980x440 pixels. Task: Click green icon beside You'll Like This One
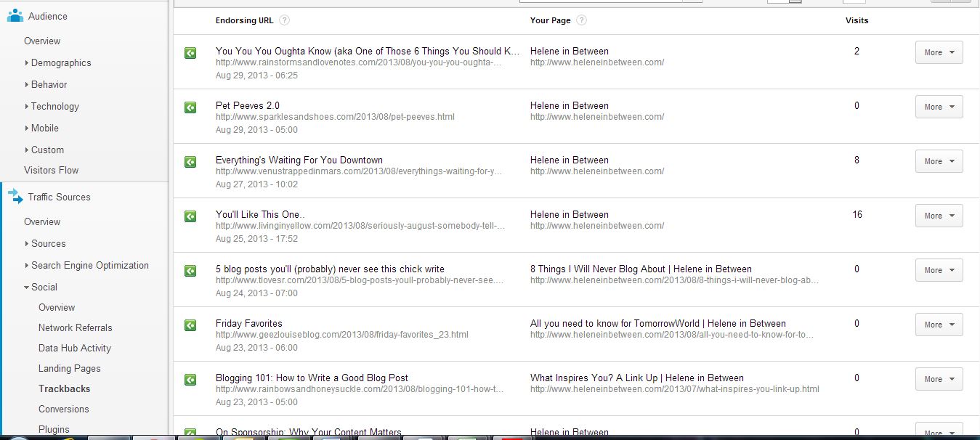(x=190, y=216)
